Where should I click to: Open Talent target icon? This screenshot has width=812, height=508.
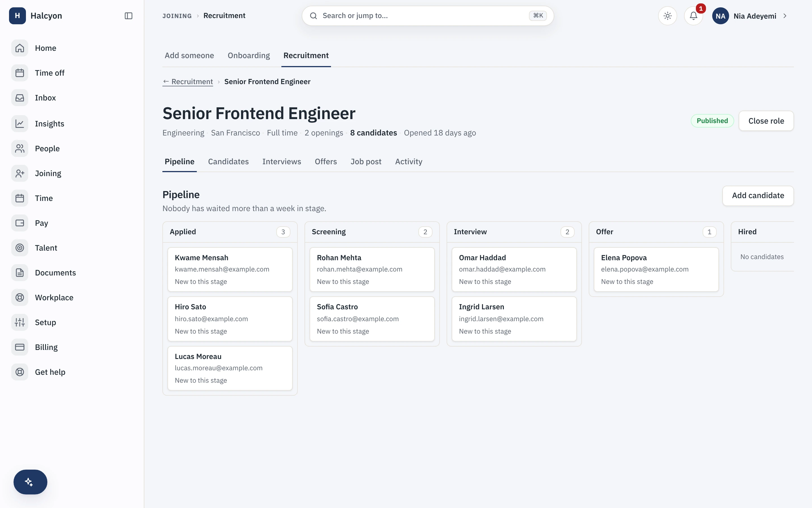point(20,248)
